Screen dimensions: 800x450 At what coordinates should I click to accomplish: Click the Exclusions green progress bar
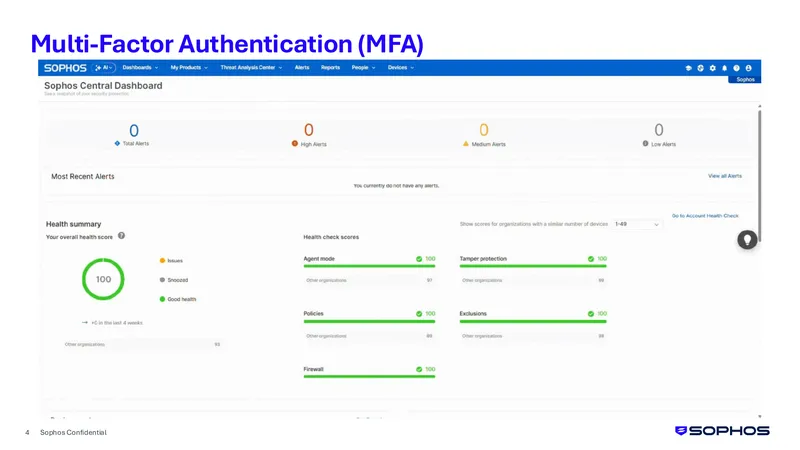pos(533,321)
